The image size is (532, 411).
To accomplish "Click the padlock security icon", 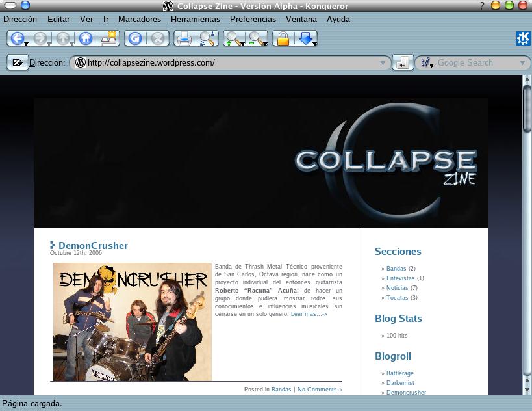I will 283,38.
